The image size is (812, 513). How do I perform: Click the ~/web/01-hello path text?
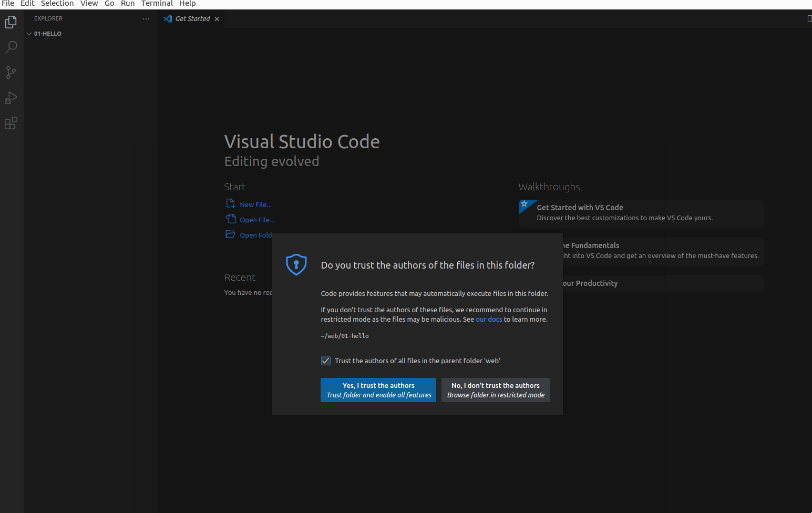(x=345, y=336)
